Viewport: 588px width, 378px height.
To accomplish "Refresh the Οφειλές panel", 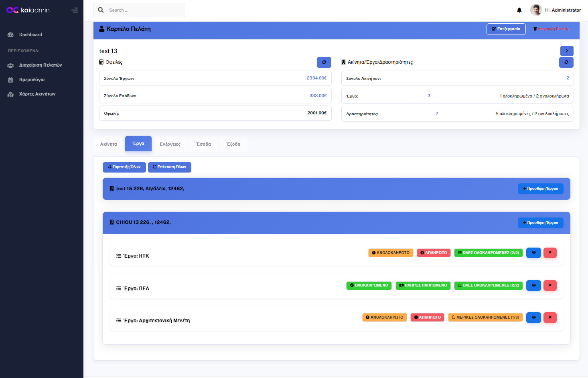I will [x=324, y=62].
